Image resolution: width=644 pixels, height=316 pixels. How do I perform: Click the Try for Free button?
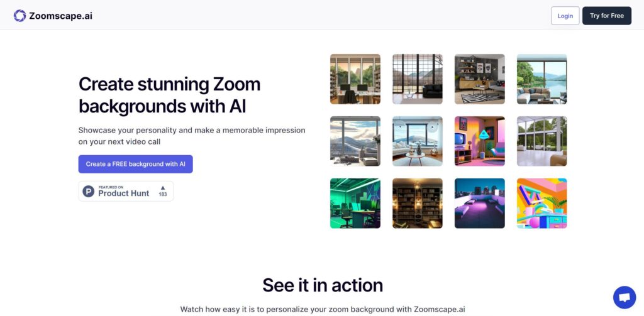coord(607,16)
